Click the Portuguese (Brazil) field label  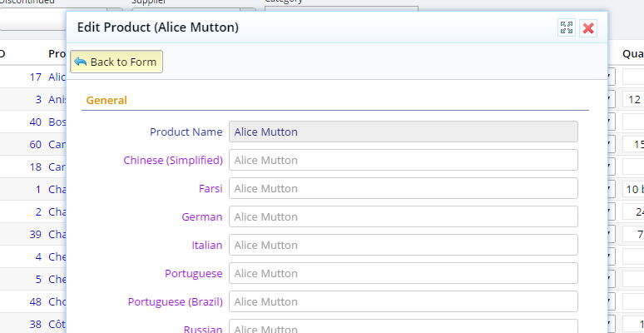pyautogui.click(x=176, y=301)
